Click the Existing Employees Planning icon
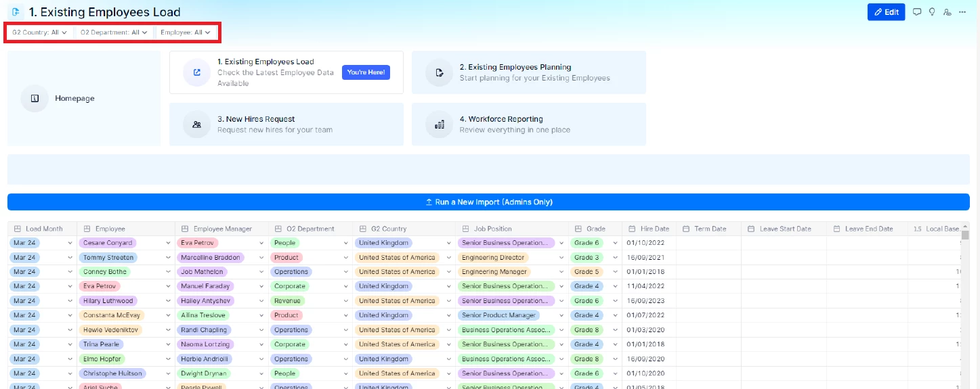This screenshot has height=389, width=980. (439, 72)
